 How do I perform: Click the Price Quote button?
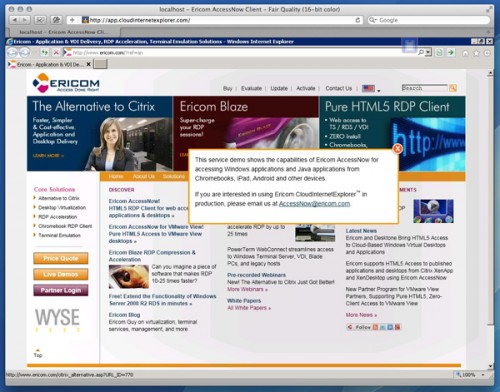[x=61, y=258]
